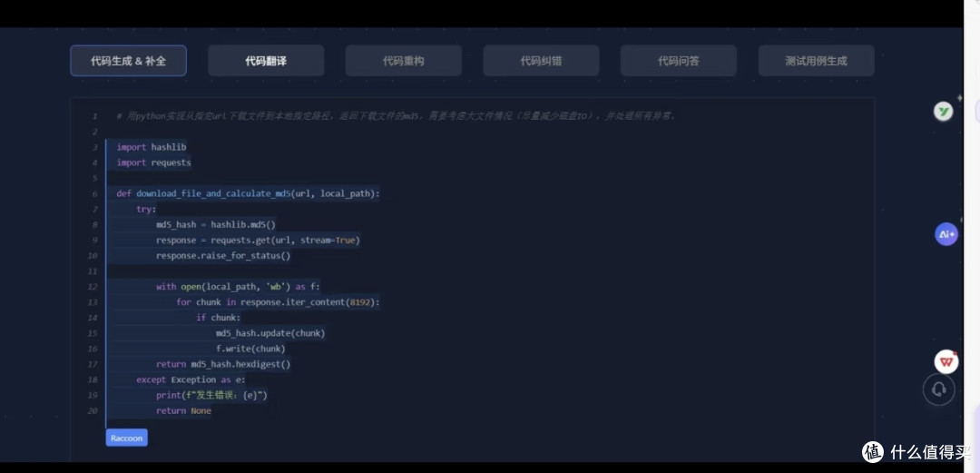The image size is (980, 473).
Task: Click the print 发生错误 line
Action: tap(211, 396)
